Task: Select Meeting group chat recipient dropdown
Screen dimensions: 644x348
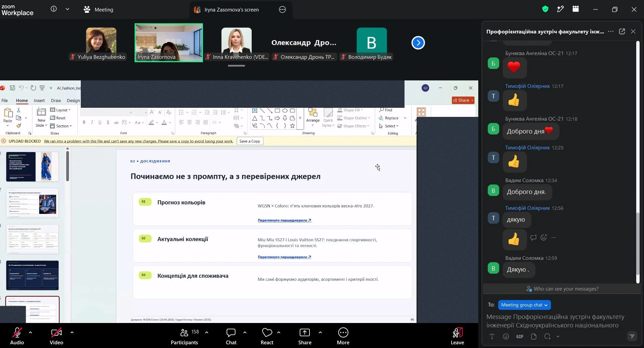Action: [524, 305]
